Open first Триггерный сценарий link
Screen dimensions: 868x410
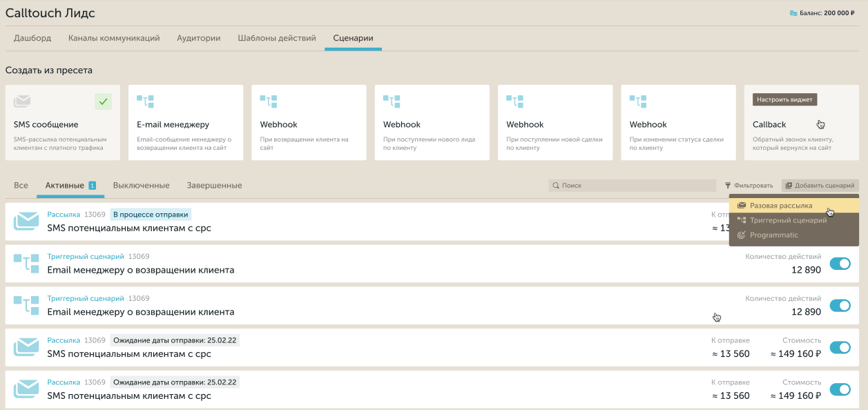pyautogui.click(x=86, y=257)
